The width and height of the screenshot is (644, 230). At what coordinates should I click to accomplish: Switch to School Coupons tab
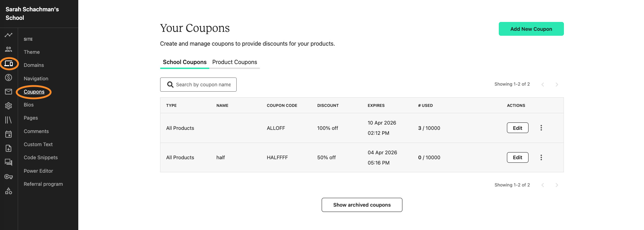(x=185, y=62)
